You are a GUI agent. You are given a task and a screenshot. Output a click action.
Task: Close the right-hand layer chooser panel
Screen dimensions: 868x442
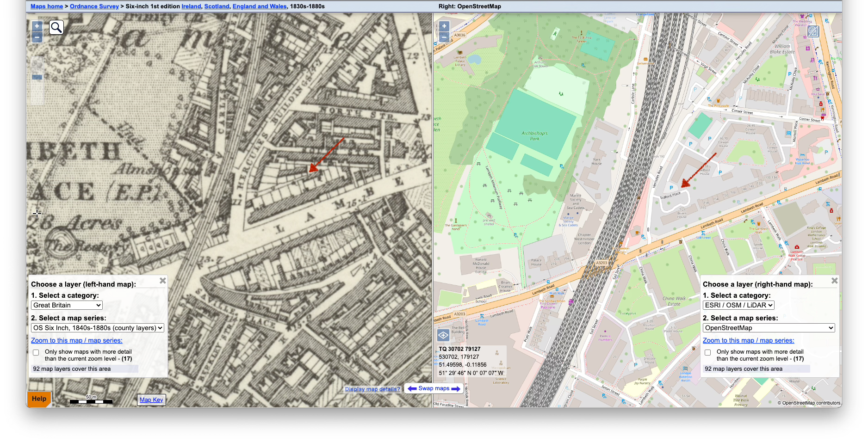coord(834,281)
